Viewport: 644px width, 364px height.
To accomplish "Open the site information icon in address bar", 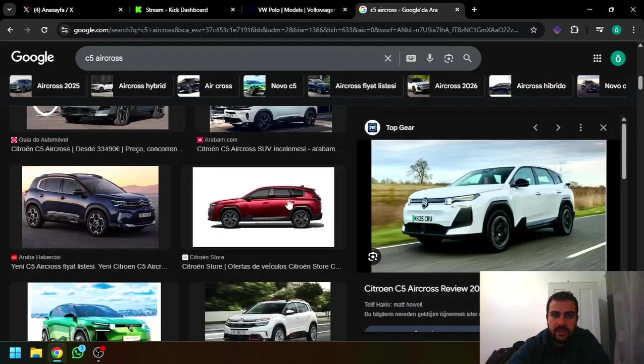I will [64, 30].
